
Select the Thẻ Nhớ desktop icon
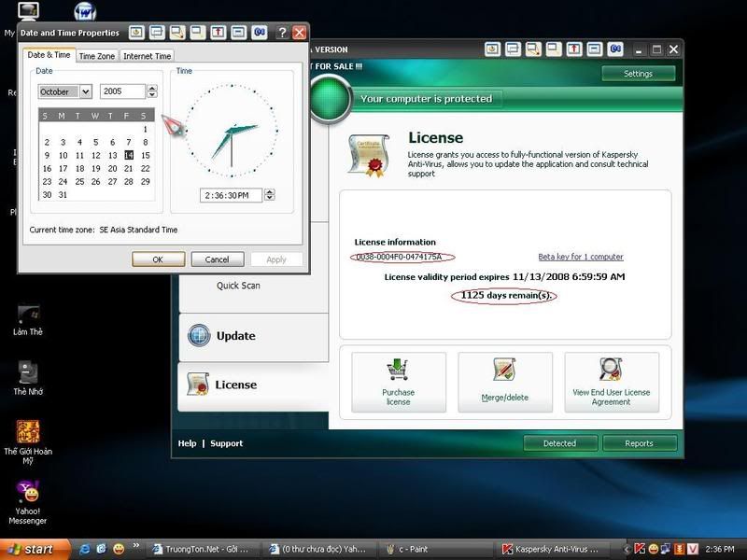click(x=28, y=379)
